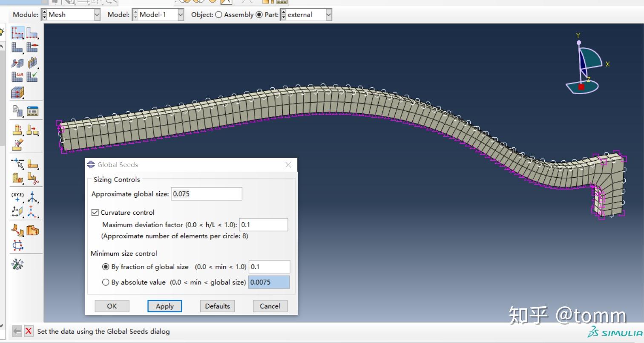This screenshot has height=343, width=644.
Task: Switch Object to Assembly radio button
Action: 218,14
